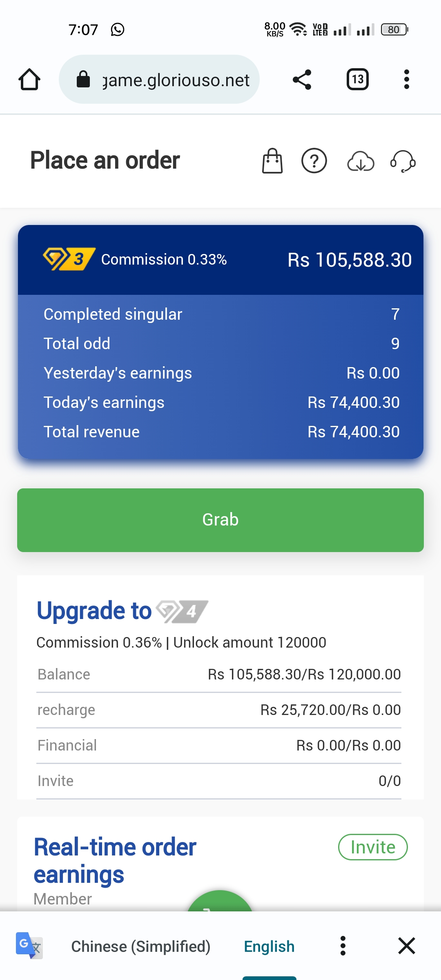This screenshot has width=441, height=980.
Task: Open translate bar three-dot options
Action: (343, 946)
